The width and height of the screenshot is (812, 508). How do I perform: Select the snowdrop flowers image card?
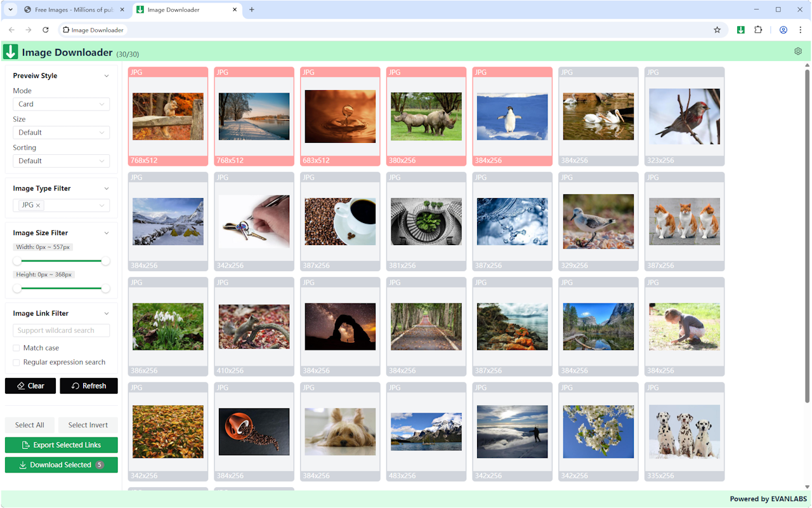click(x=168, y=326)
